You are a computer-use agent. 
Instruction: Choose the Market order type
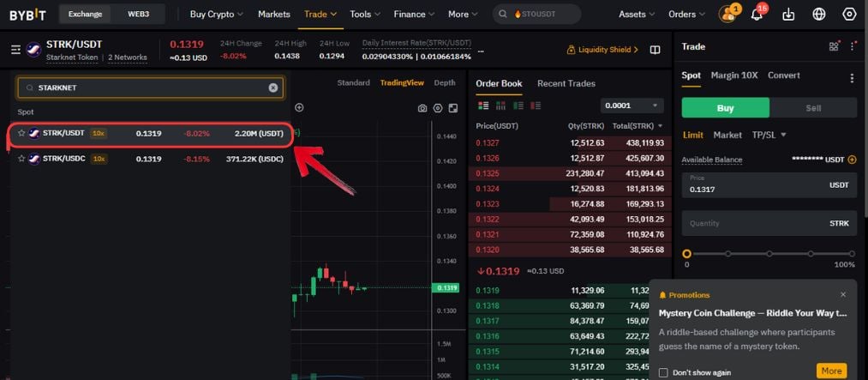click(x=727, y=136)
